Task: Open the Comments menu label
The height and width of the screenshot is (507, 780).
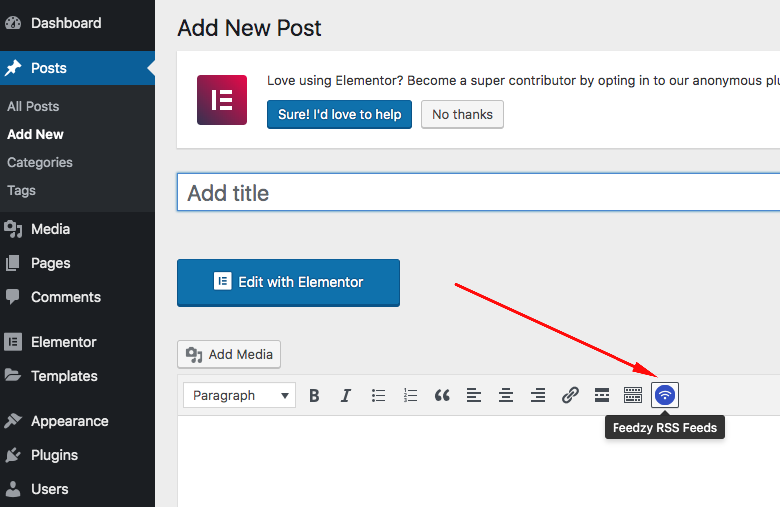Action: click(x=66, y=297)
